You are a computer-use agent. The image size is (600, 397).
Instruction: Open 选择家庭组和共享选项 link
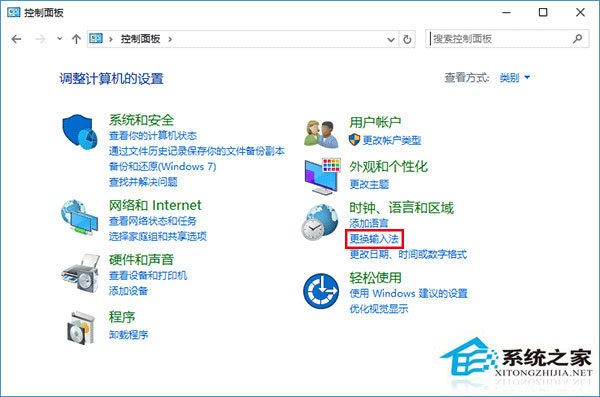(x=158, y=236)
